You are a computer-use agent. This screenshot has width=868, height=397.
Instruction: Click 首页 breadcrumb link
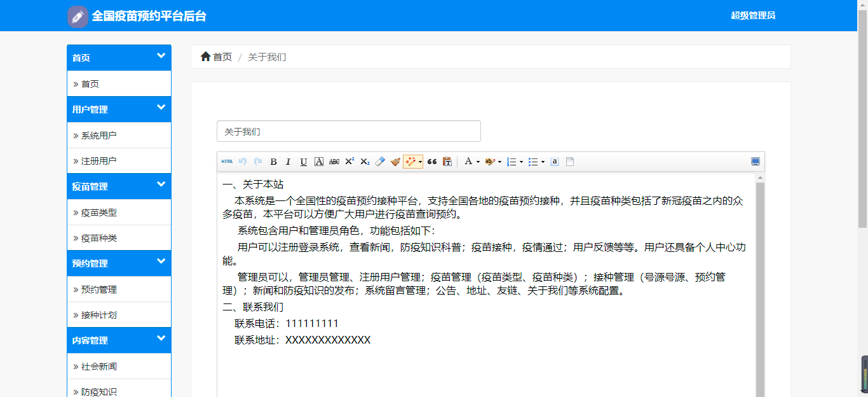[x=222, y=57]
